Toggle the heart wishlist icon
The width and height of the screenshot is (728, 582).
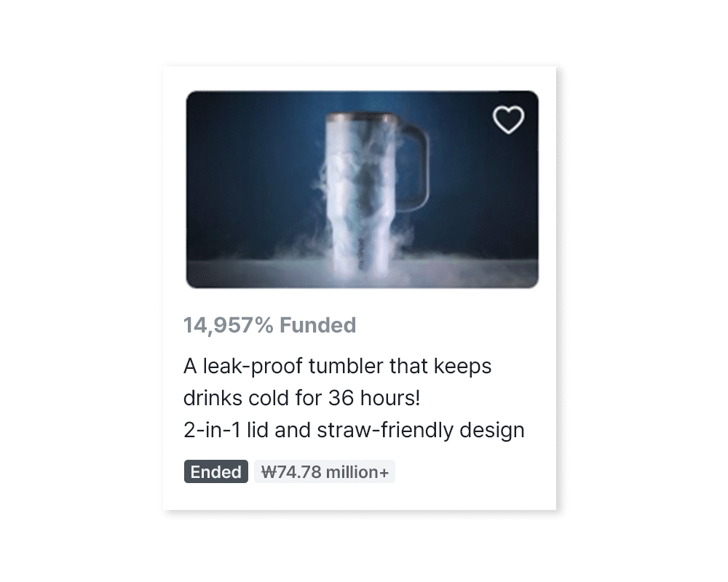[508, 120]
